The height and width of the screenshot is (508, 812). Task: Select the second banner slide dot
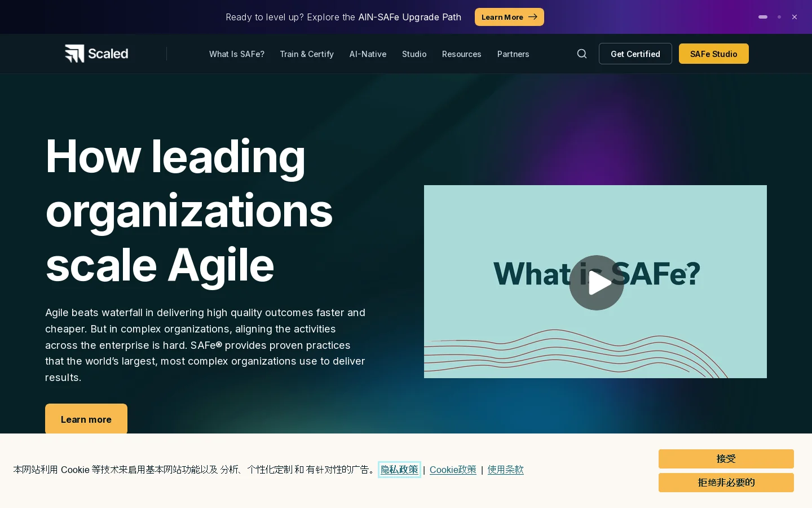(779, 17)
